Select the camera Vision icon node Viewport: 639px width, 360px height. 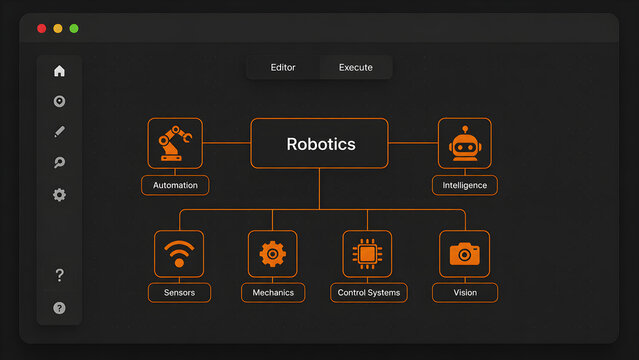point(465,254)
